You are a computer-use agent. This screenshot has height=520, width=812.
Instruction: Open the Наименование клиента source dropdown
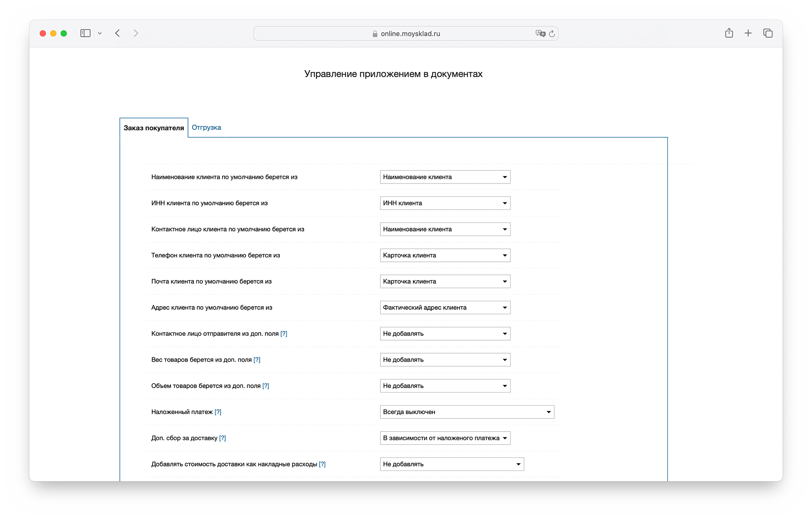pyautogui.click(x=445, y=177)
